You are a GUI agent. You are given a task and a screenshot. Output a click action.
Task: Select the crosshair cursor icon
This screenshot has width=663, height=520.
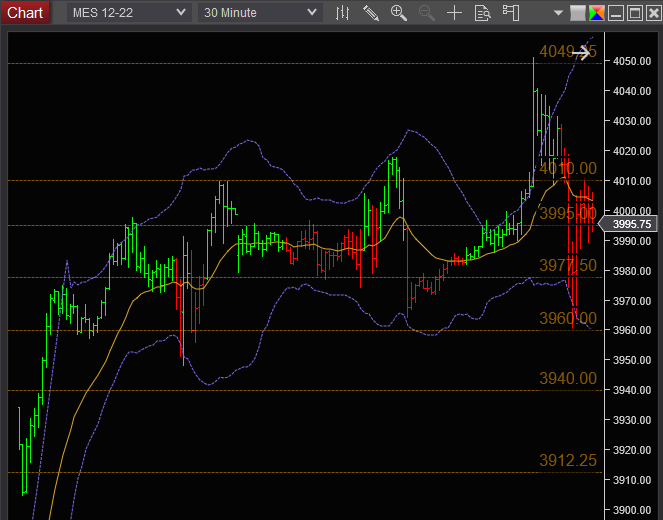pyautogui.click(x=455, y=13)
